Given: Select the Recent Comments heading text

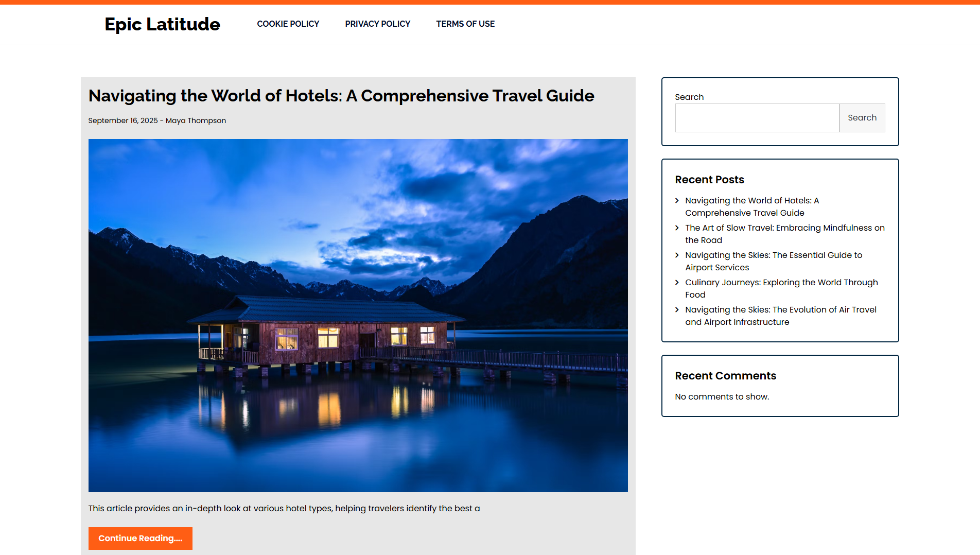Looking at the screenshot, I should [x=725, y=376].
